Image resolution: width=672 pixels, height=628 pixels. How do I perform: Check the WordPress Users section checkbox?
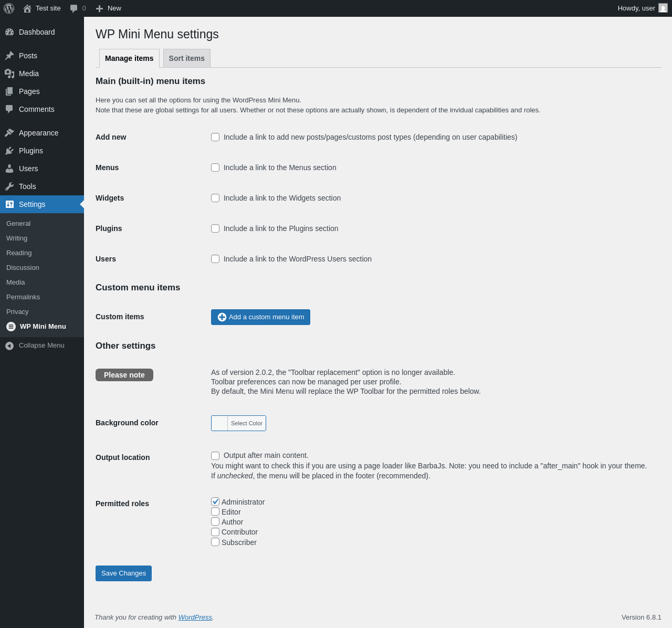coord(215,259)
